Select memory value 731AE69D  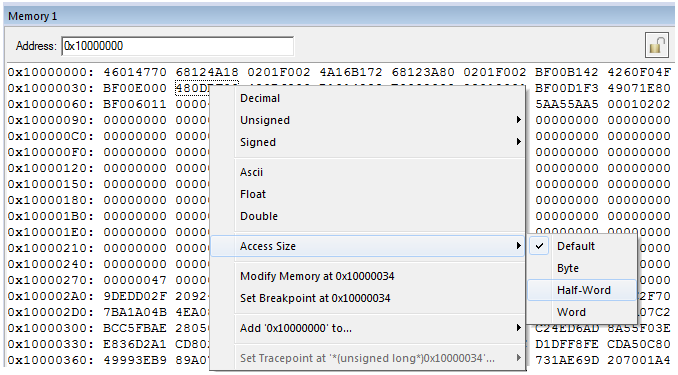point(566,360)
